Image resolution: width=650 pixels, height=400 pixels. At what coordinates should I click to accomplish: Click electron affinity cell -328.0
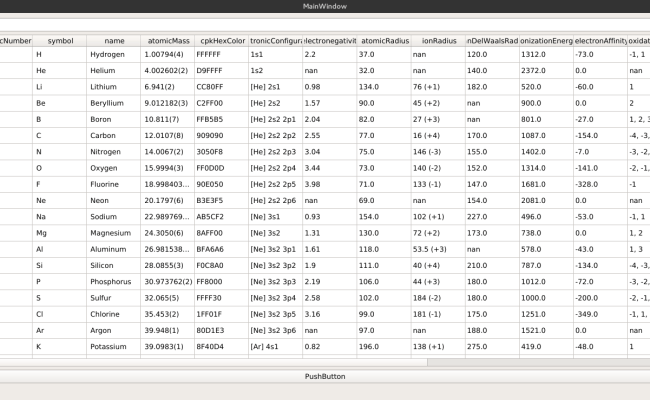pyautogui.click(x=601, y=184)
